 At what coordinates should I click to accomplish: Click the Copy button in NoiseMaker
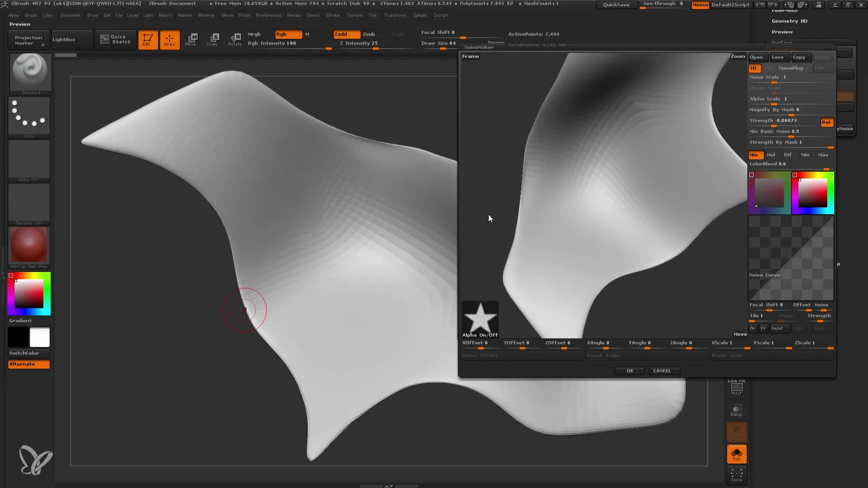pos(799,57)
